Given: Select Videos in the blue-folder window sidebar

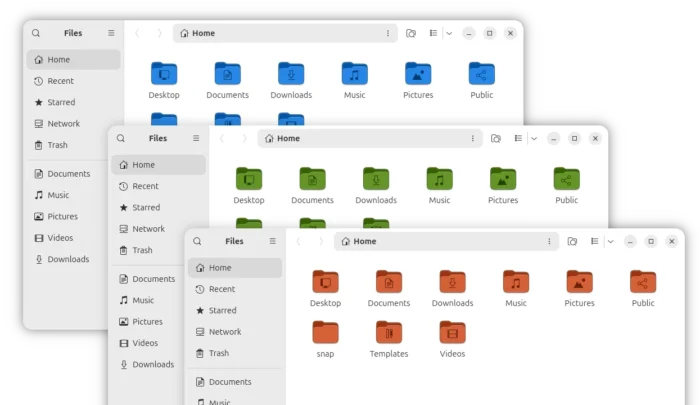Looking at the screenshot, I should tap(67, 238).
